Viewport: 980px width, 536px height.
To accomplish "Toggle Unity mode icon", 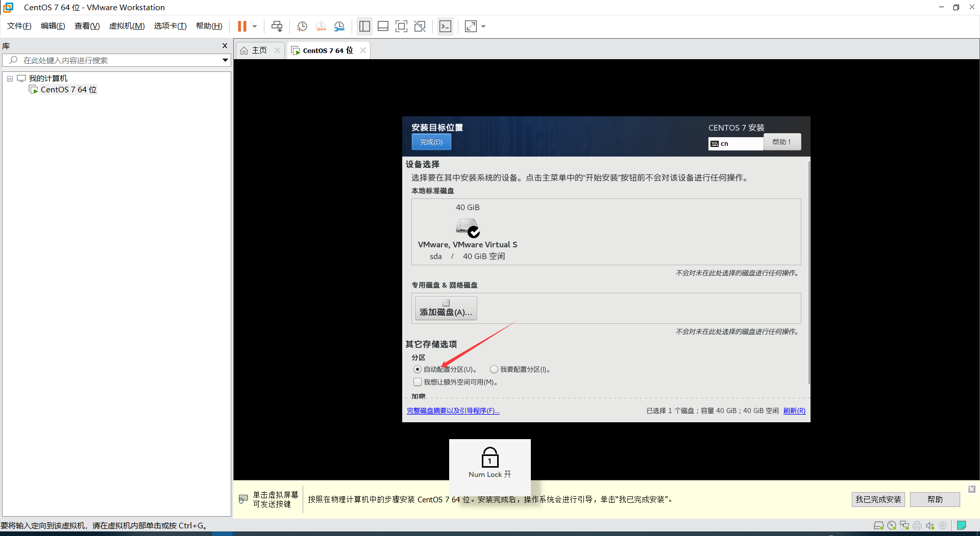I will (x=420, y=26).
